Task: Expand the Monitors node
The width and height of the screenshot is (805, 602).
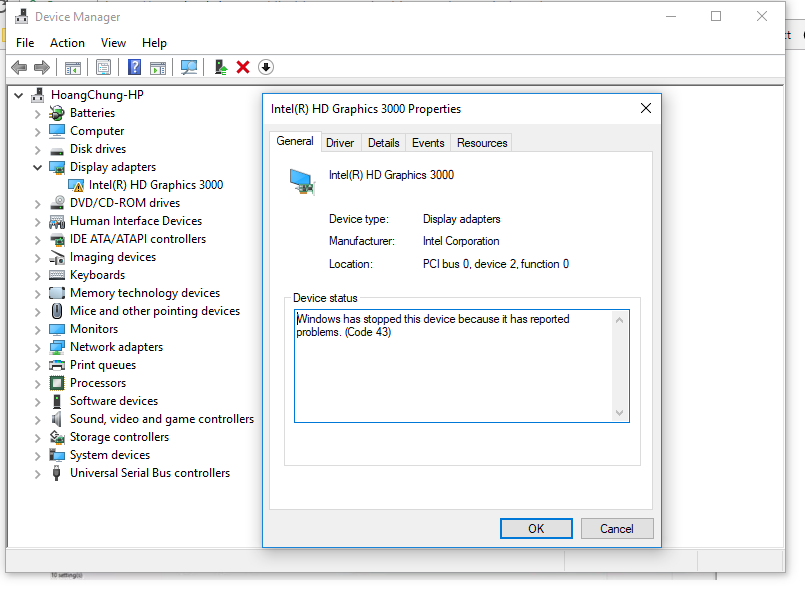Action: click(37, 329)
